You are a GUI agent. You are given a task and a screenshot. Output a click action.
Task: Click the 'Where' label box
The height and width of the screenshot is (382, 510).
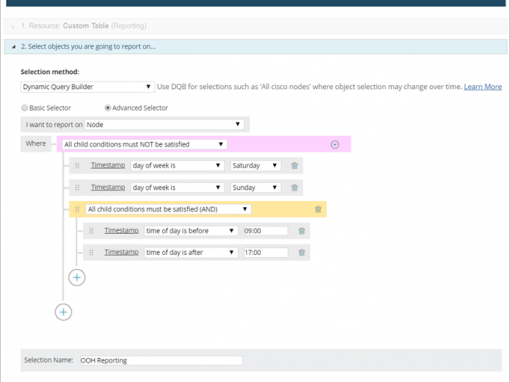[36, 144]
